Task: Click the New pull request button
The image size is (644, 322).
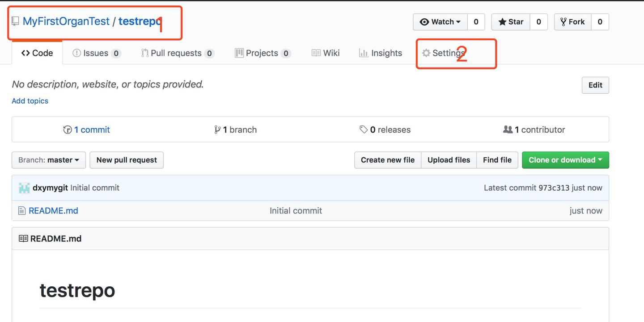Action: pyautogui.click(x=127, y=160)
